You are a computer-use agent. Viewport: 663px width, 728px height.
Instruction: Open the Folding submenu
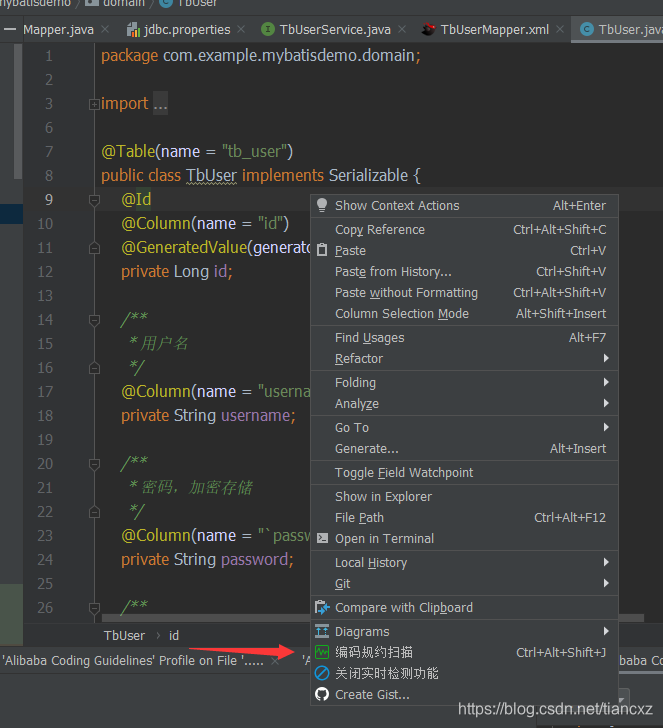point(464,383)
